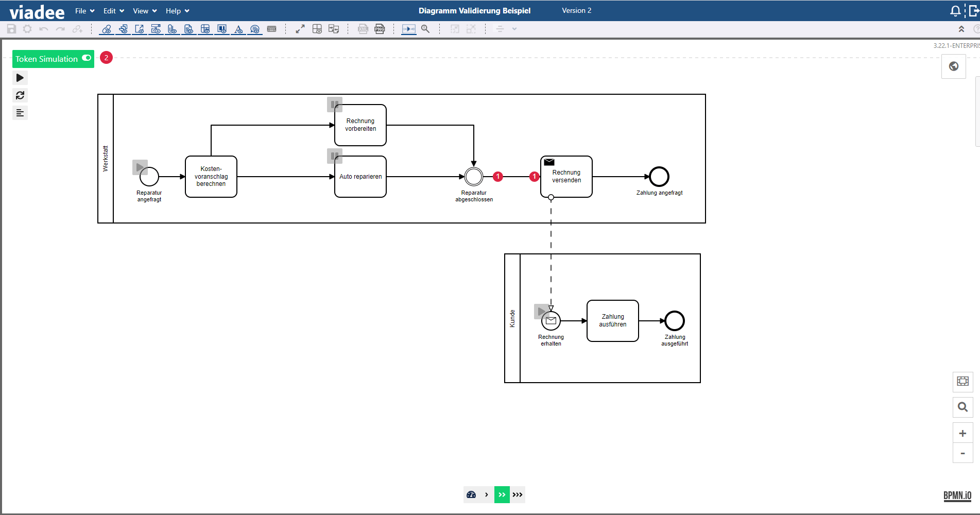This screenshot has height=515, width=980.
Task: Zoom in with the plus button
Action: click(x=962, y=433)
